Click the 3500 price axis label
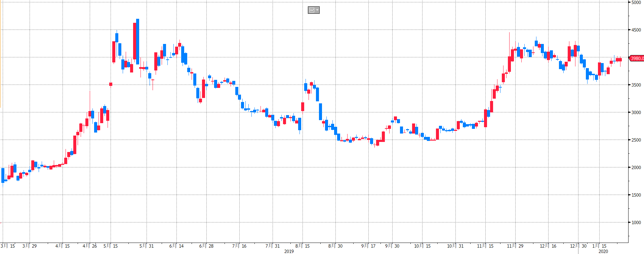The width and height of the screenshot is (644, 254). click(x=636, y=85)
